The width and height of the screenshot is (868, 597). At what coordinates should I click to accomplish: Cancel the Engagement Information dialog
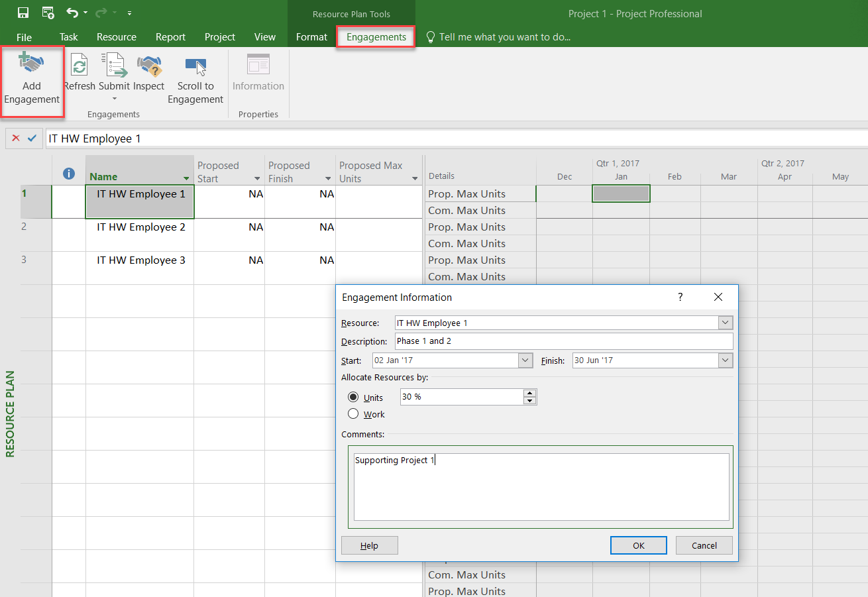[704, 545]
